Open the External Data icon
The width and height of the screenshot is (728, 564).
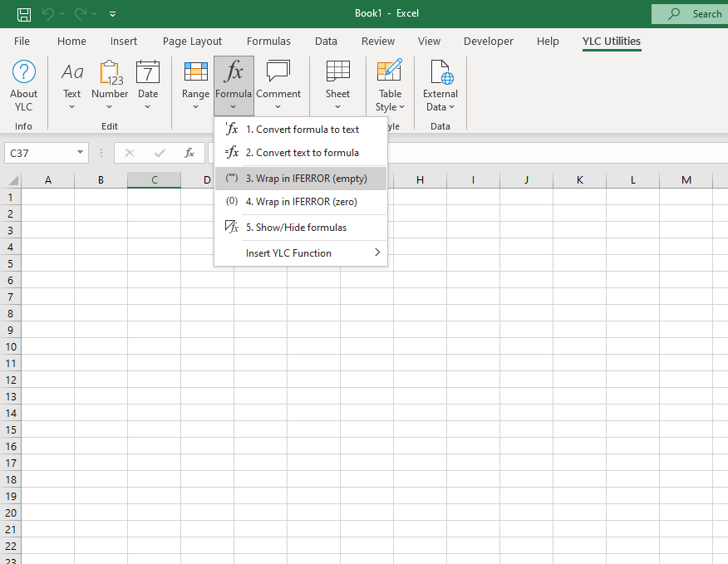coord(440,73)
